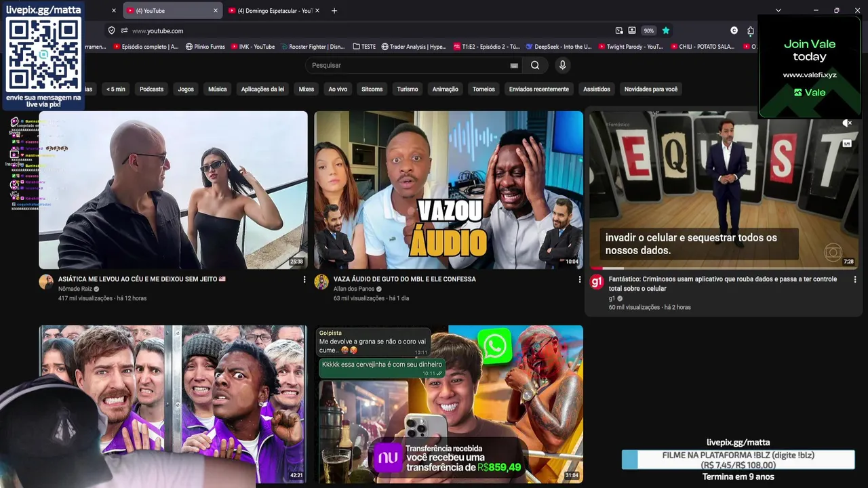Viewport: 868px width, 488px height.
Task: Open IMK - YouTube bookmark
Action: [x=252, y=47]
